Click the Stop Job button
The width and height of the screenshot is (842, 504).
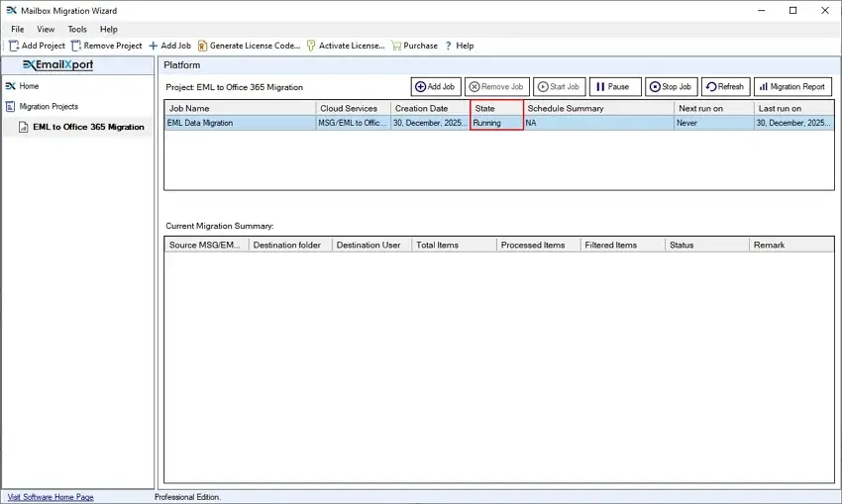(x=672, y=86)
